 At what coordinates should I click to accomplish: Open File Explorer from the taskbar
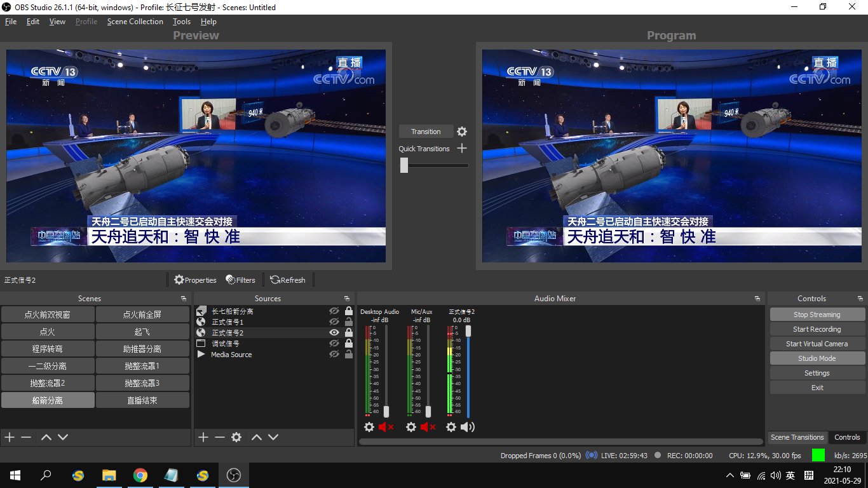[109, 475]
